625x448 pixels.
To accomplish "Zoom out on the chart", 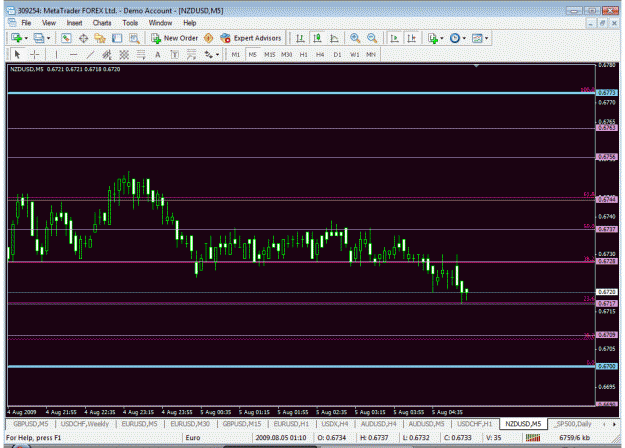I will (372, 38).
